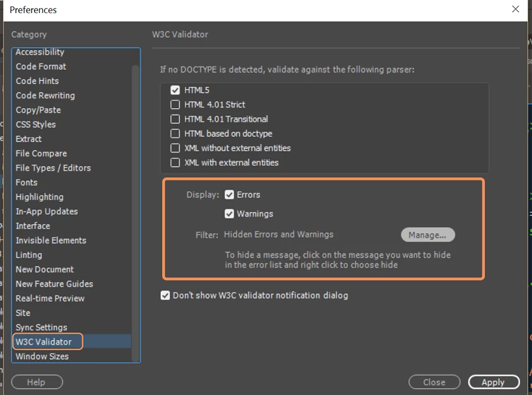The image size is (532, 395).
Task: Close the Preferences dialog with X
Action: (515, 9)
